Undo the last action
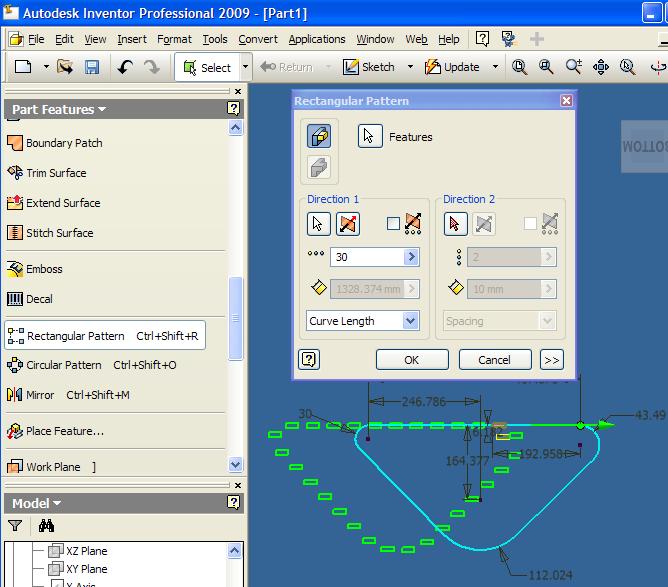The height and width of the screenshot is (587, 668). [x=125, y=67]
